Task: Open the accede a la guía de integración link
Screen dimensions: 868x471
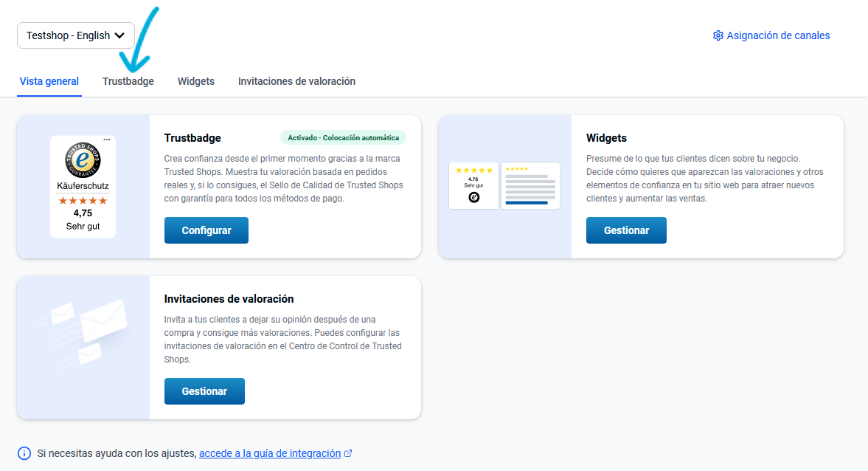Action: click(270, 453)
